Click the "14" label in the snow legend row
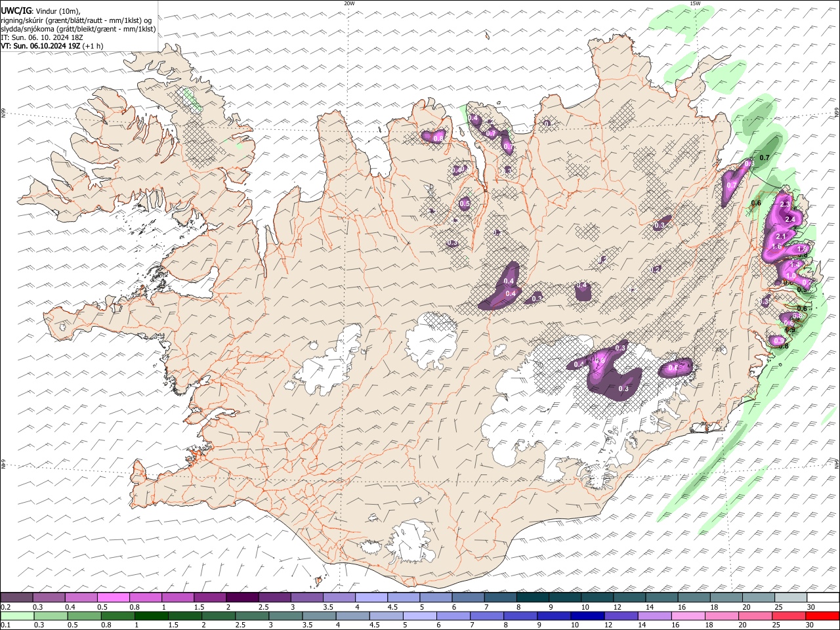Image resolution: width=840 pixels, height=630 pixels. [x=649, y=607]
